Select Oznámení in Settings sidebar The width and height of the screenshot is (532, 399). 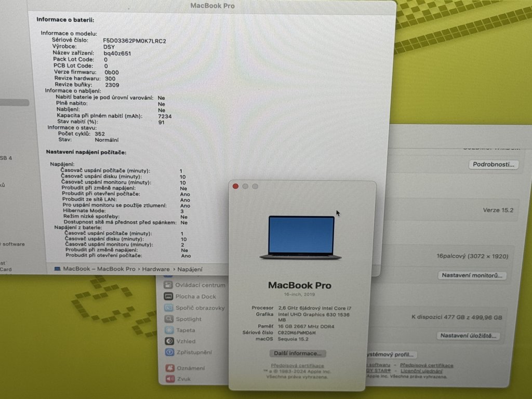point(185,368)
